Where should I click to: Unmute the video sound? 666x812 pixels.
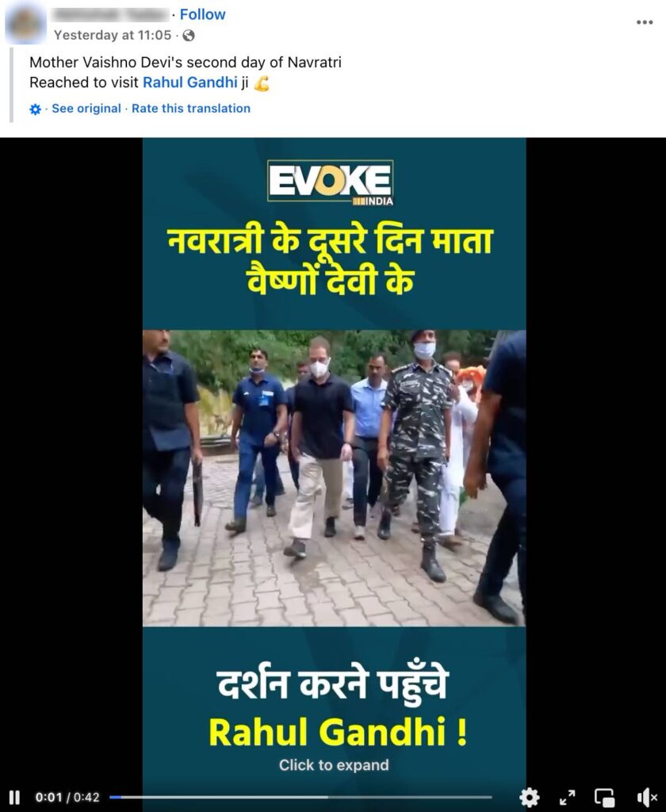click(x=647, y=797)
